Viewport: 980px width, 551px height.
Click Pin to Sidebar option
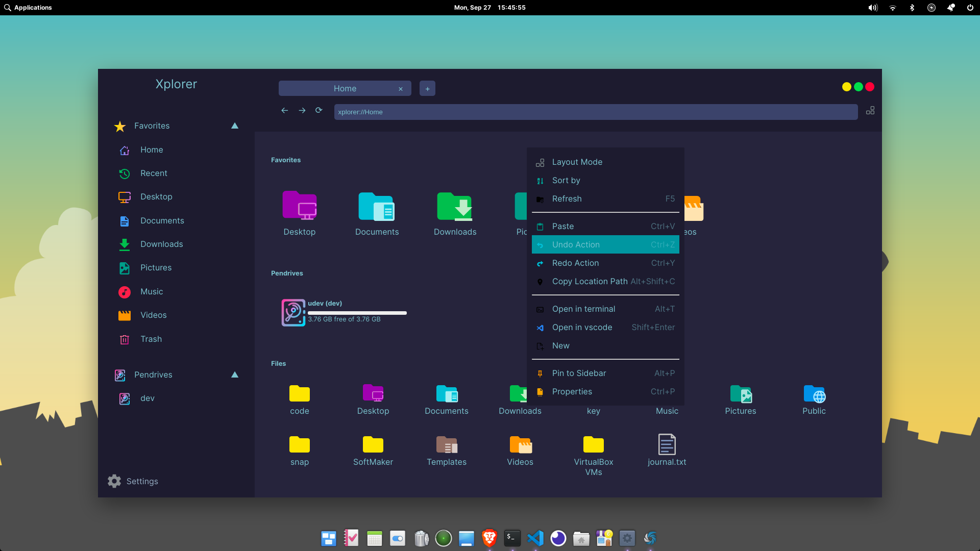click(x=578, y=373)
